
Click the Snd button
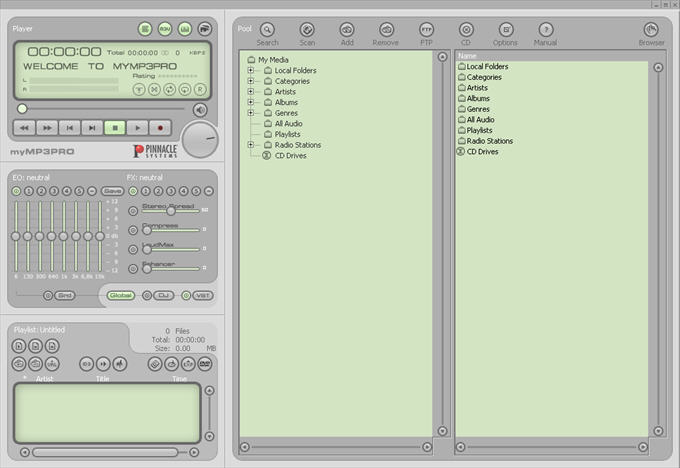65,295
